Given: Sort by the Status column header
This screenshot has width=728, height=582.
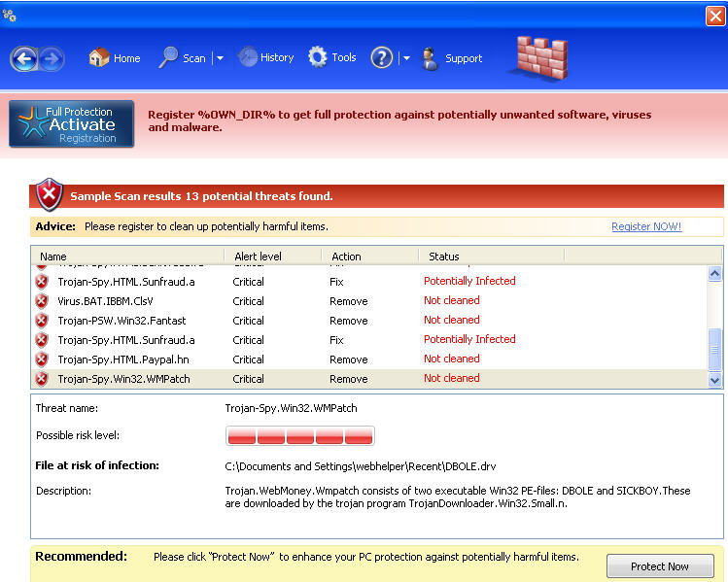Looking at the screenshot, I should (x=492, y=257).
